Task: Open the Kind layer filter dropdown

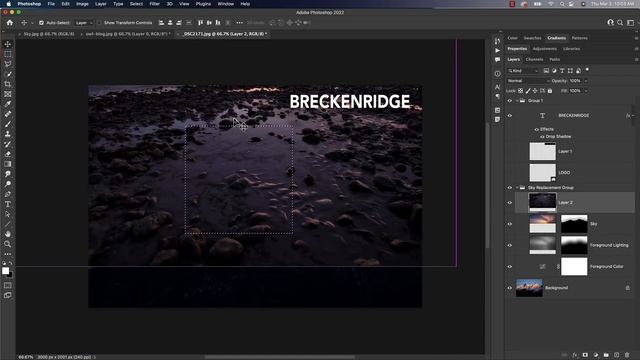Action: (523, 71)
